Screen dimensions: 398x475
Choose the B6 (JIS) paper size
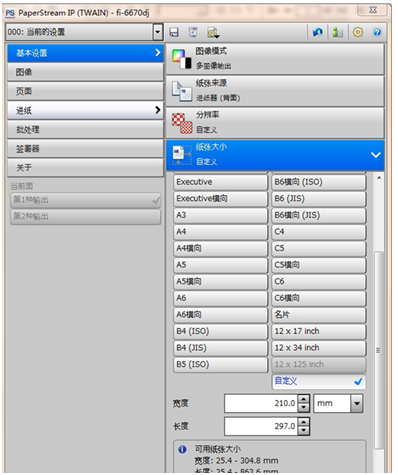tap(319, 199)
